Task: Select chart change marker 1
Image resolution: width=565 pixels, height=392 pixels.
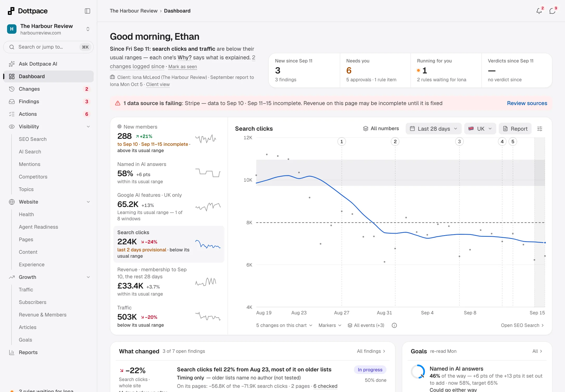Action: coord(342,142)
